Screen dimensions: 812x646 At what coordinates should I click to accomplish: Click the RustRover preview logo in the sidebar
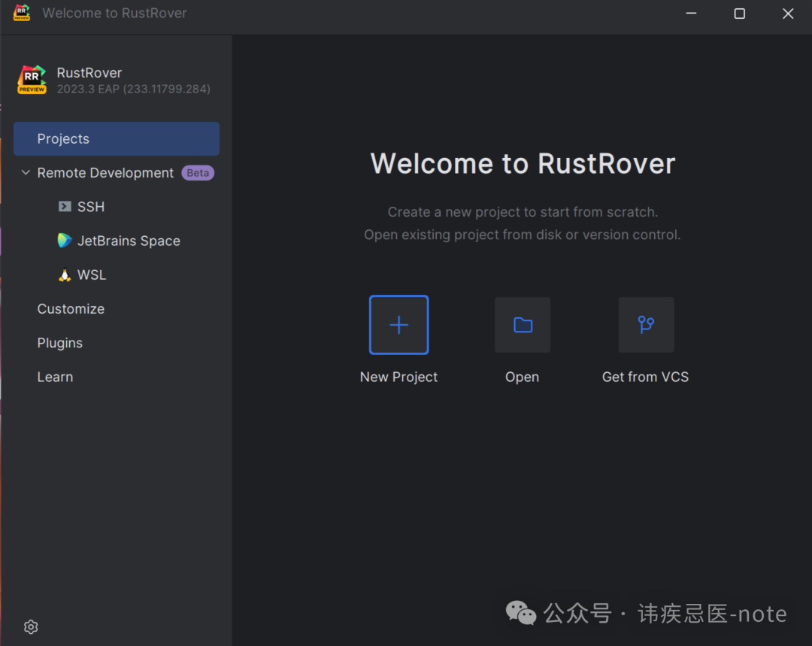(x=32, y=80)
